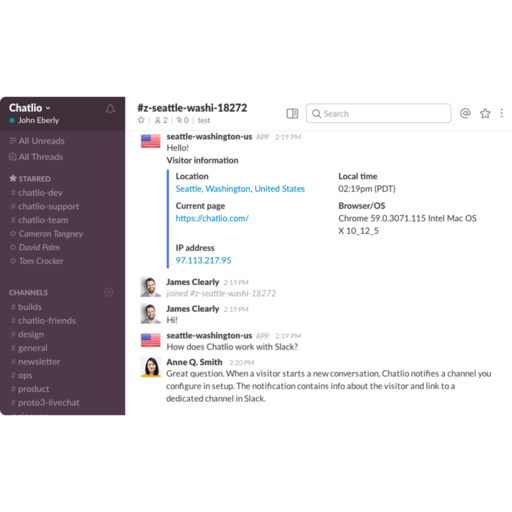
Task: Open the three-dot more options menu
Action: click(502, 113)
